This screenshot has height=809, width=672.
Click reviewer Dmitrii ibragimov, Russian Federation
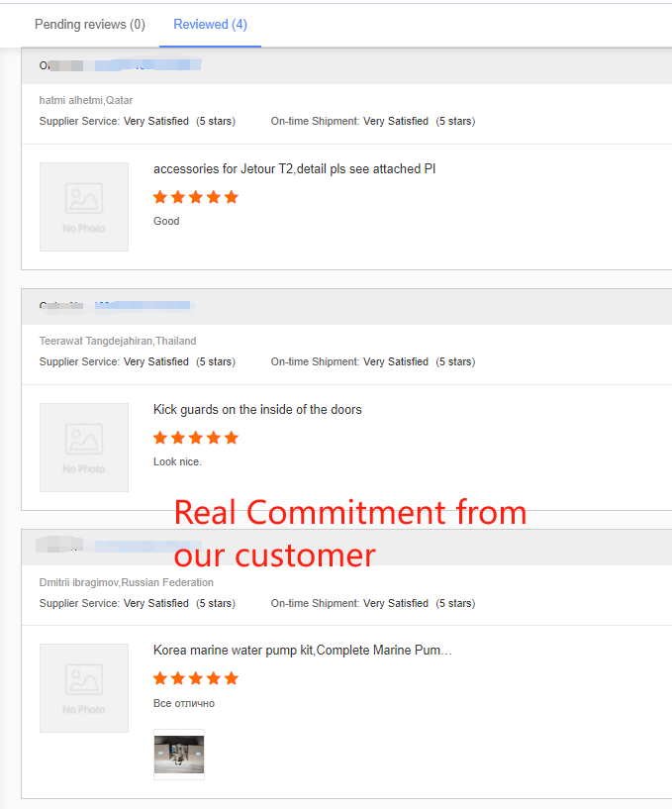click(126, 582)
